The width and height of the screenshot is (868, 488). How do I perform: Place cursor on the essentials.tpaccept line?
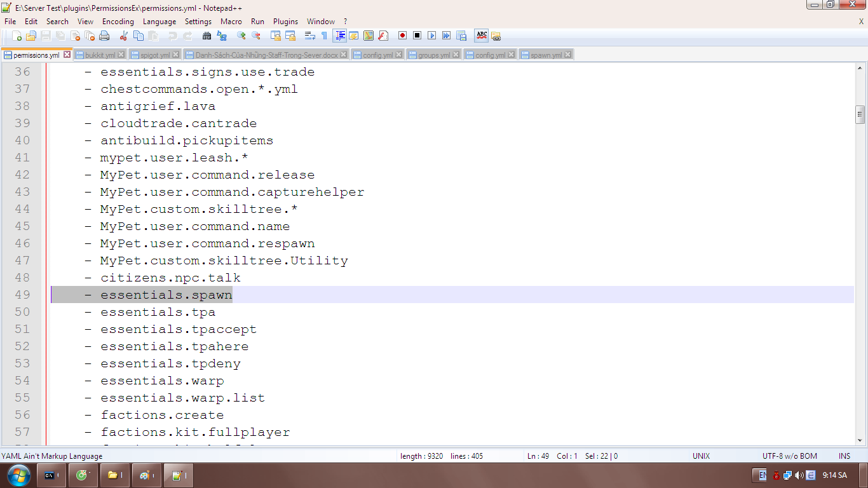tap(452, 329)
